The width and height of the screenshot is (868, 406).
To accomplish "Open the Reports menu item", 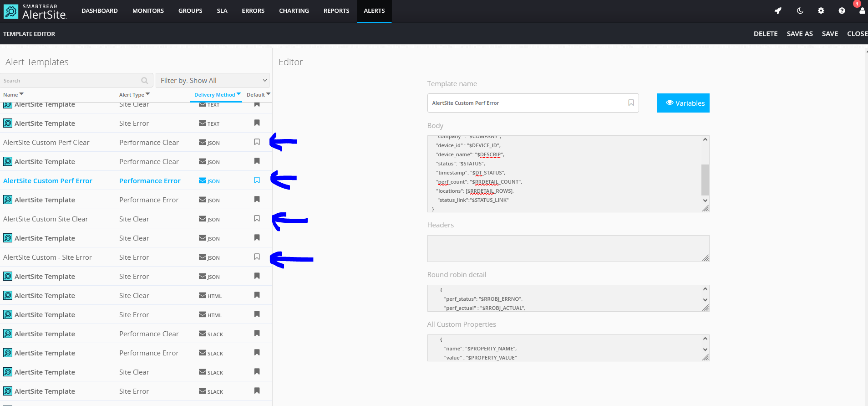I will [x=336, y=10].
